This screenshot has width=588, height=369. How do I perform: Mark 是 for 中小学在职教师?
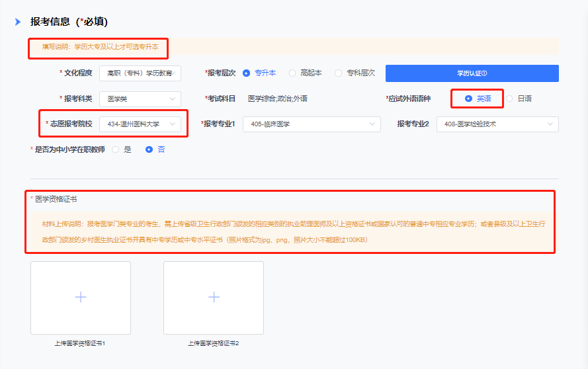tap(116, 149)
